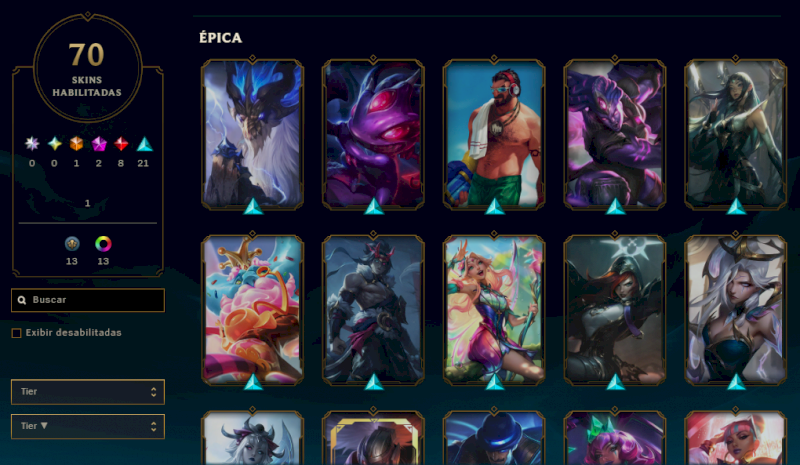
Task: Focus the Buscar search input
Action: 88,300
